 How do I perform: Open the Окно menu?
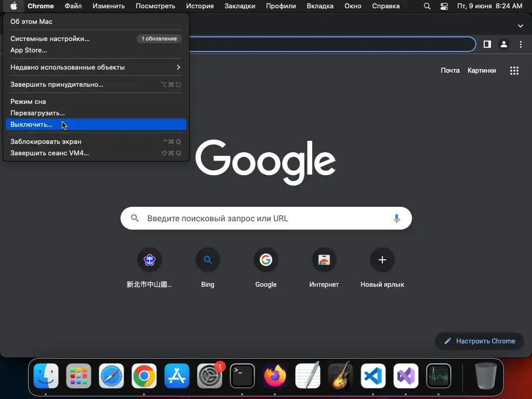[353, 6]
